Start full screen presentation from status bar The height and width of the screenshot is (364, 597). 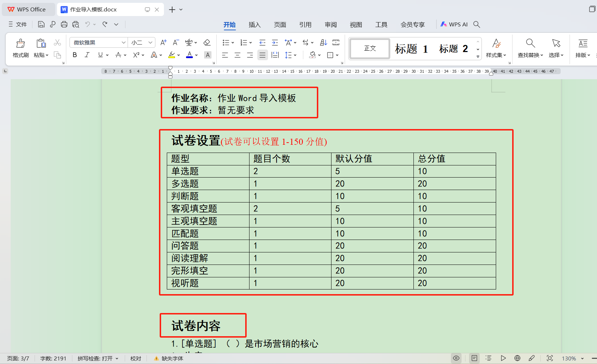point(503,358)
